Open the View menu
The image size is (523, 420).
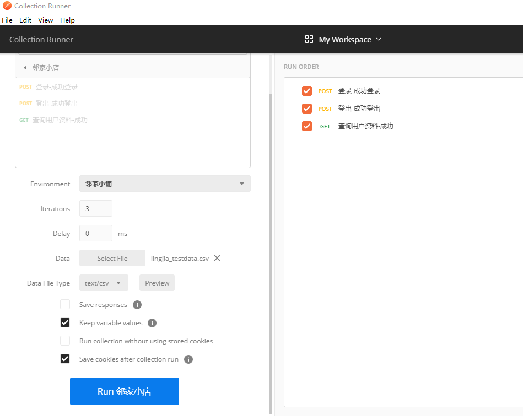(45, 20)
